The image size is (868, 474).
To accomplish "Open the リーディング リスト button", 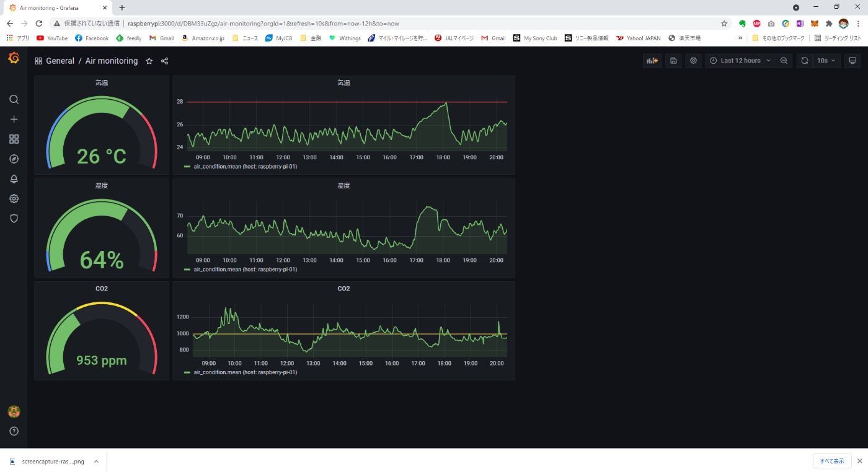I will click(838, 38).
